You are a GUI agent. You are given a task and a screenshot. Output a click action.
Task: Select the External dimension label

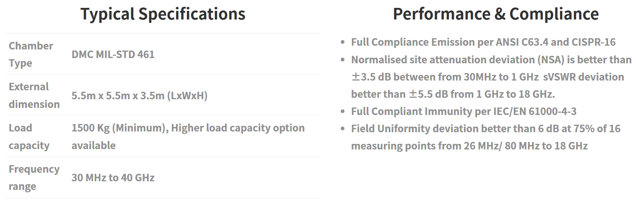pos(34,95)
